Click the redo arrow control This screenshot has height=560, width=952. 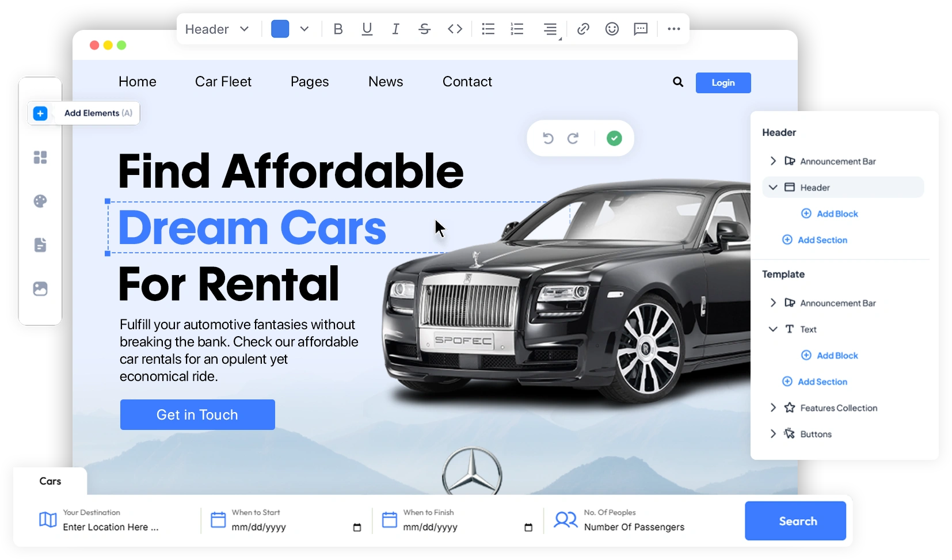tap(574, 138)
